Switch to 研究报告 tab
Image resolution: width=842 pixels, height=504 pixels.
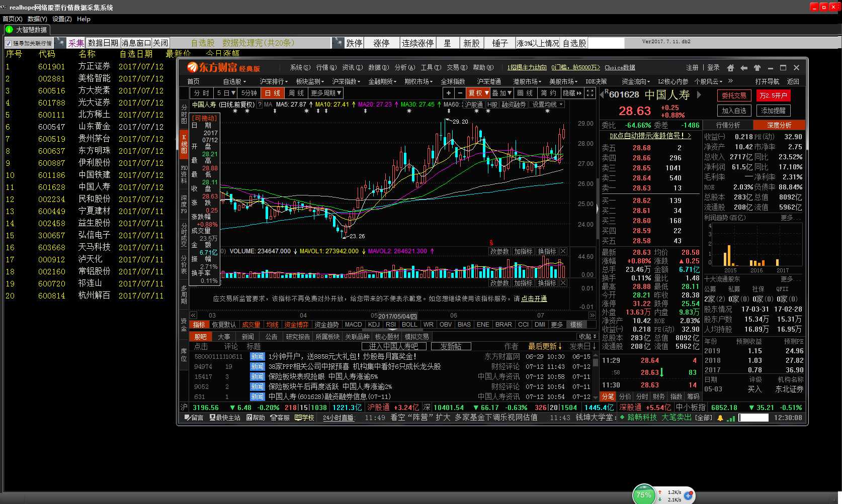[298, 337]
